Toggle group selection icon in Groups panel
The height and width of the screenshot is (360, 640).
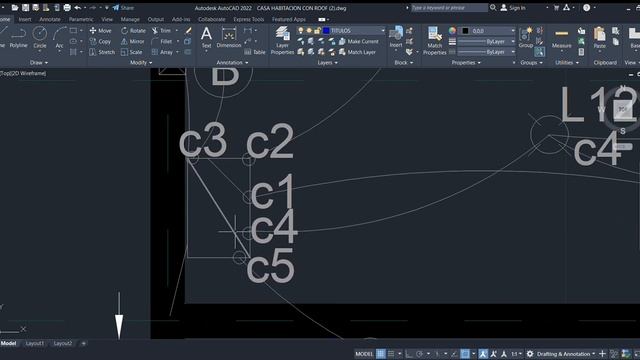[540, 52]
